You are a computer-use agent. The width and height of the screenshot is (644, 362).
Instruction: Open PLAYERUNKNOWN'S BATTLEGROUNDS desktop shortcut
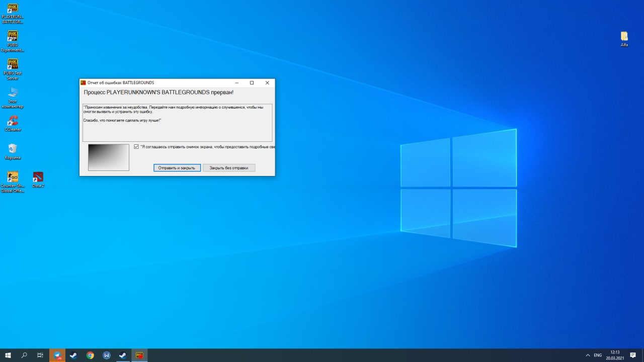pos(13,14)
